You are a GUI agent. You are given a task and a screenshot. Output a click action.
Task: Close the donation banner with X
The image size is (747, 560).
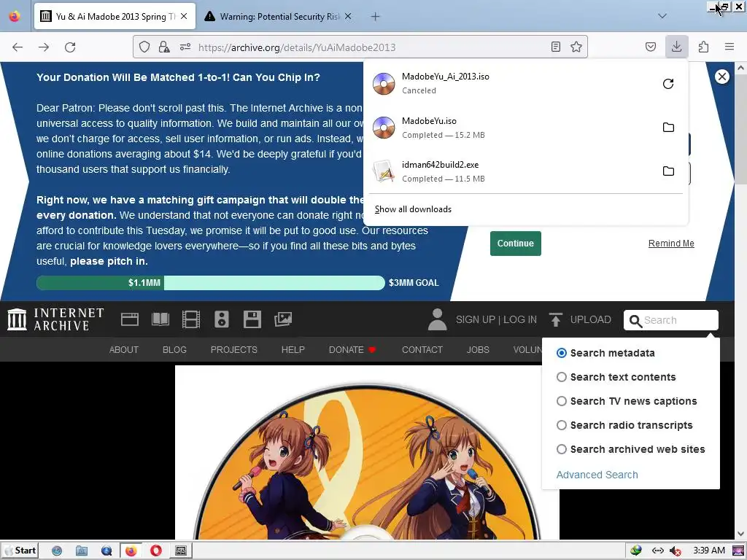coord(721,77)
